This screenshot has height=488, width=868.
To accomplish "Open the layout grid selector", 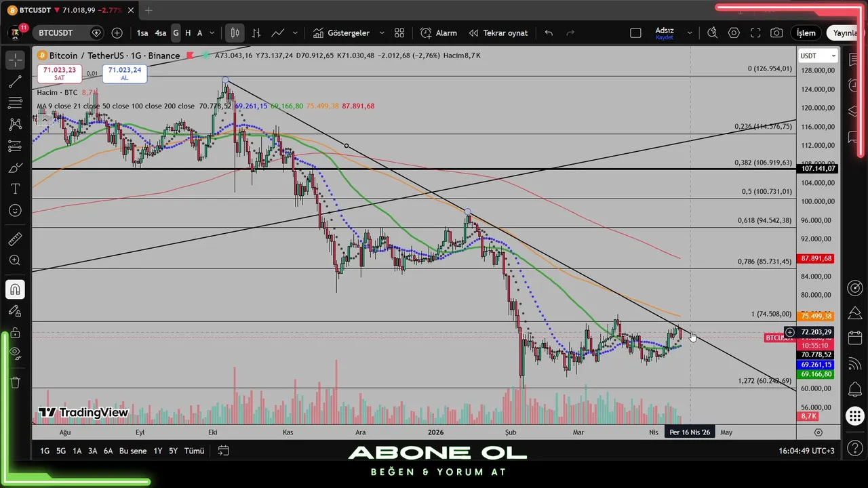I will pos(399,33).
